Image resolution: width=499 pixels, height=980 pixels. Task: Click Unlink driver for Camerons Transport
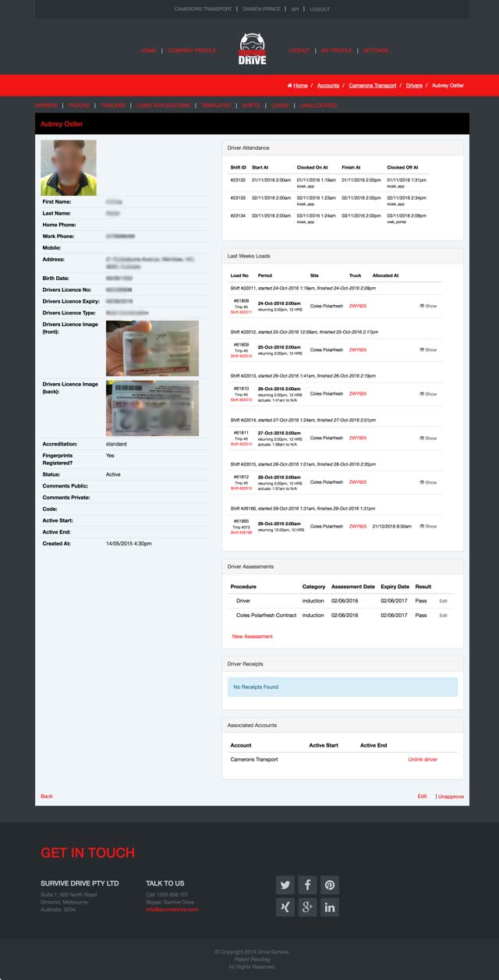point(423,759)
